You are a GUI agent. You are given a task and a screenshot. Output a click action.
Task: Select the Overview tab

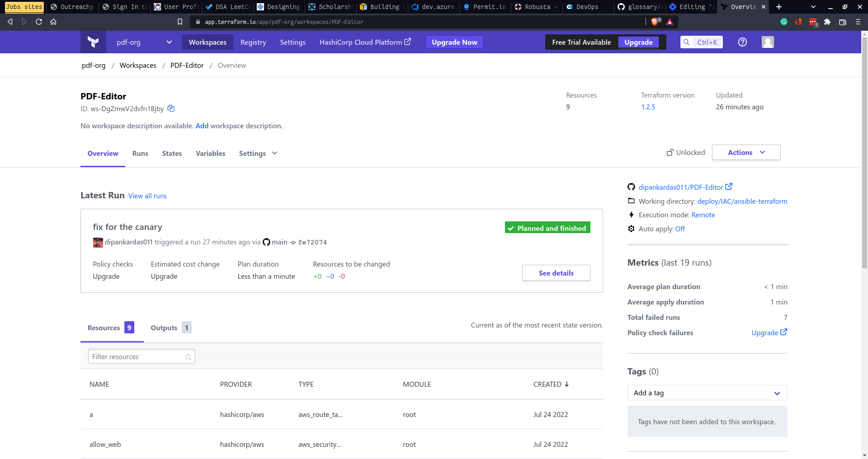103,154
